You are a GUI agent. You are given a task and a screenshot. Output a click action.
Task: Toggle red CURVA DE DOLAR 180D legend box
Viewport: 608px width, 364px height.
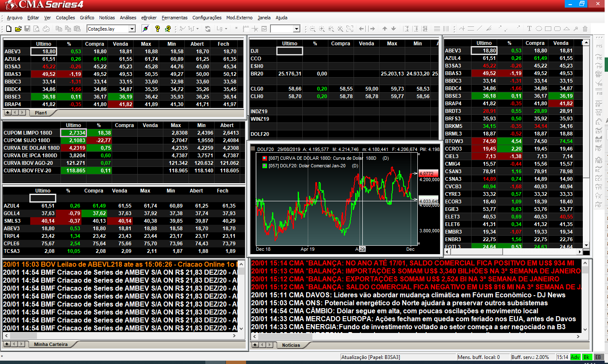[x=265, y=158]
